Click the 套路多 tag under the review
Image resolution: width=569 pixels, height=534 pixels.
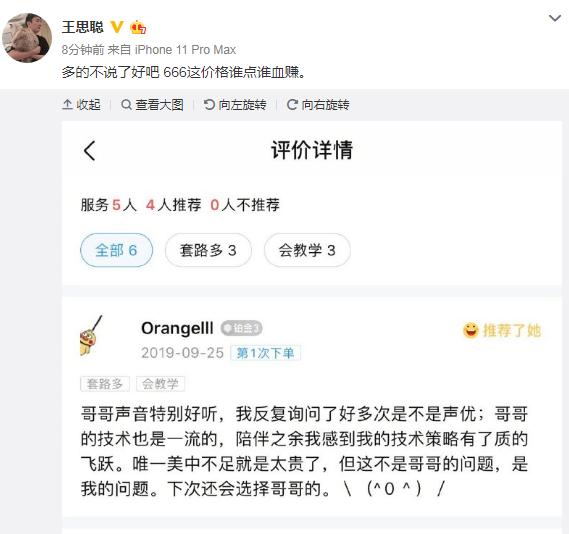point(105,384)
